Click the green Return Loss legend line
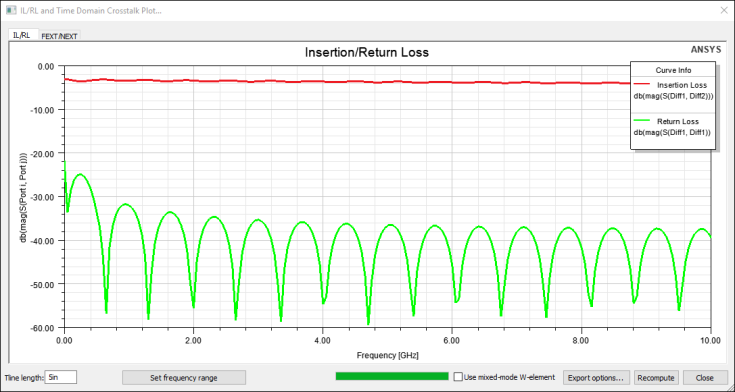The image size is (735, 392). (x=641, y=121)
